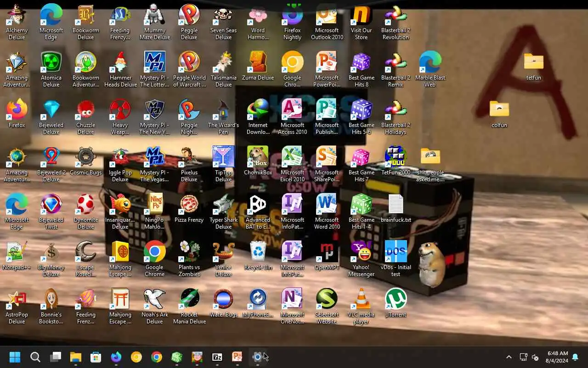Select the Venice Deluxe icon

pyautogui.click(x=224, y=259)
